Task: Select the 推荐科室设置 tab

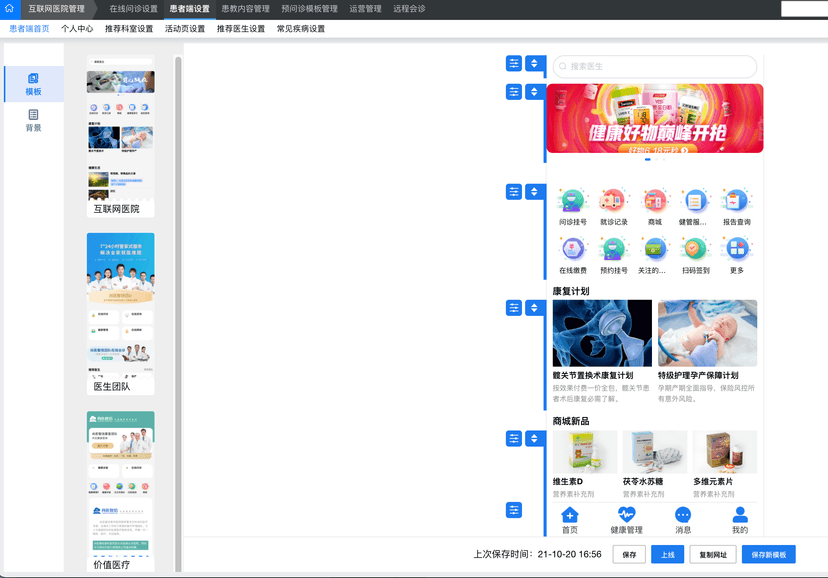Action: point(129,29)
